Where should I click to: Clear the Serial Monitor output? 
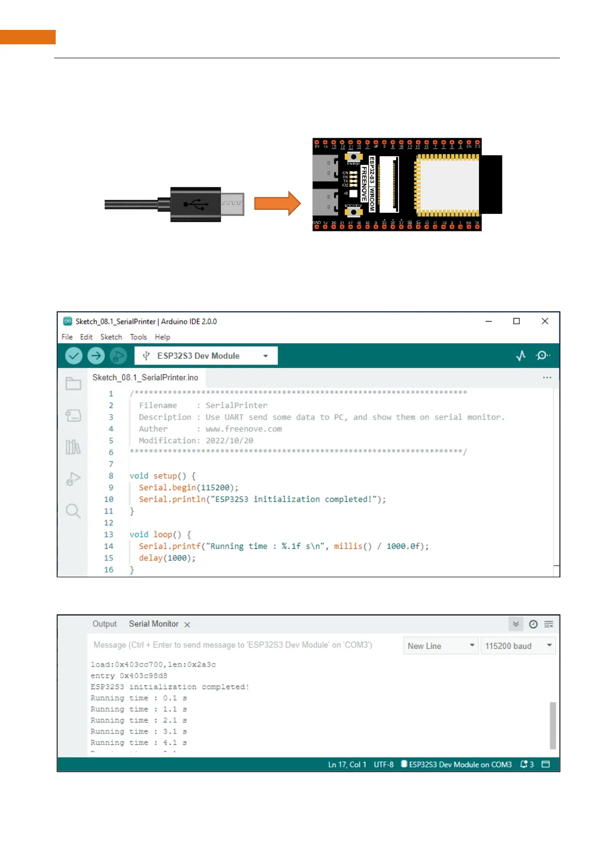coord(549,624)
